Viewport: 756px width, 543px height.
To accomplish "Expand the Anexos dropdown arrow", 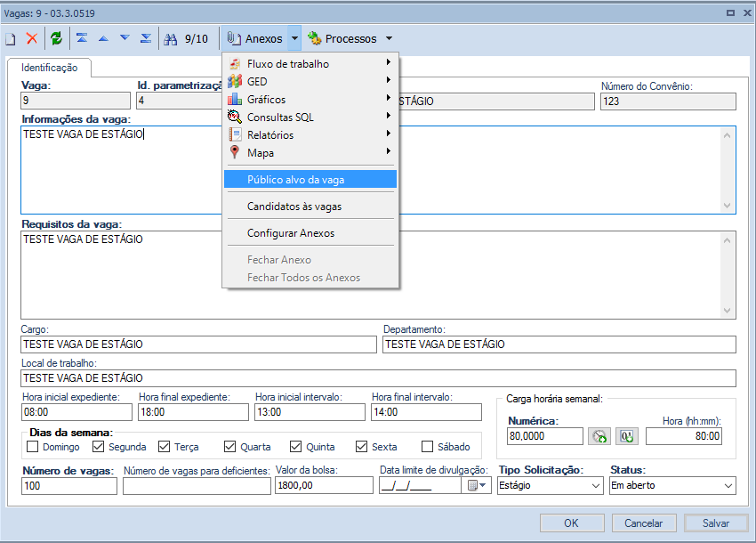I will pos(294,38).
